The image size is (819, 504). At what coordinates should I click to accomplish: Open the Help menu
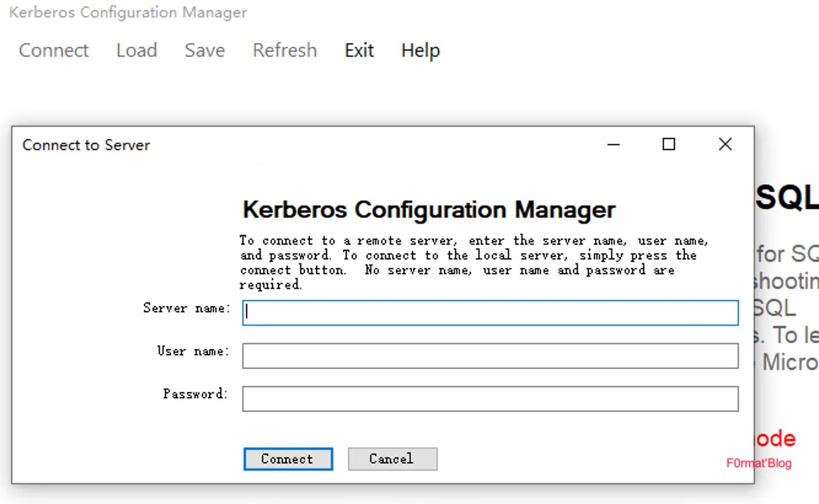tap(421, 50)
